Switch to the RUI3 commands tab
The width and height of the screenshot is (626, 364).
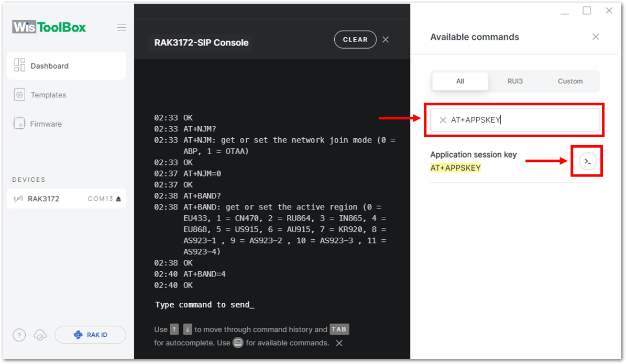pyautogui.click(x=515, y=81)
